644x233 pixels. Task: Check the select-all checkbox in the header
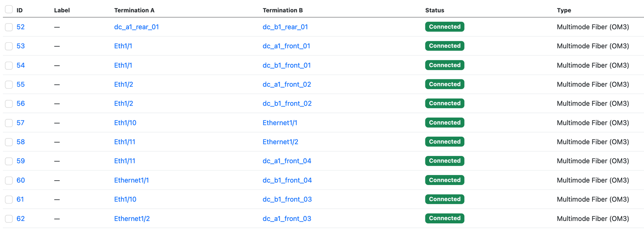(9, 9)
